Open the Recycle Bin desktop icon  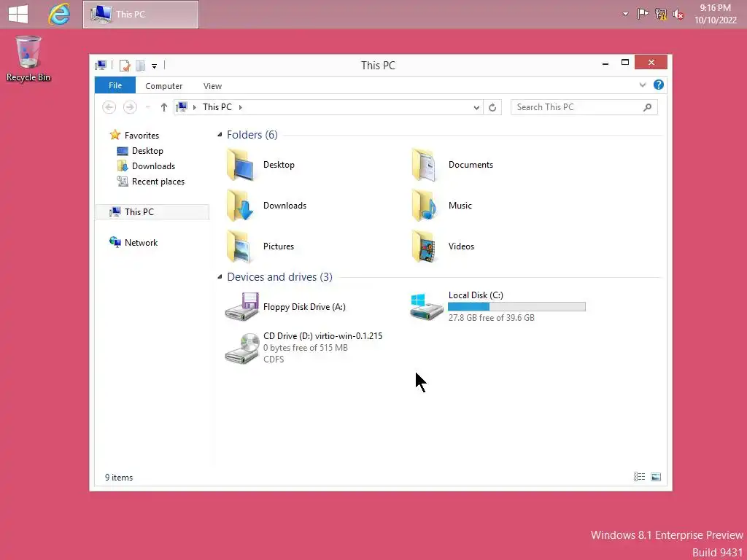(28, 59)
